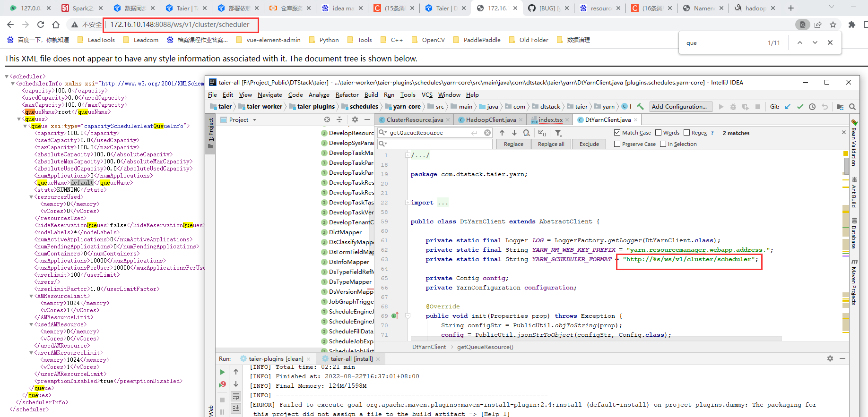Viewport: 868px width, 417px height.
Task: Open Chrome extensions puzzle icon
Action: pyautogui.click(x=852, y=25)
